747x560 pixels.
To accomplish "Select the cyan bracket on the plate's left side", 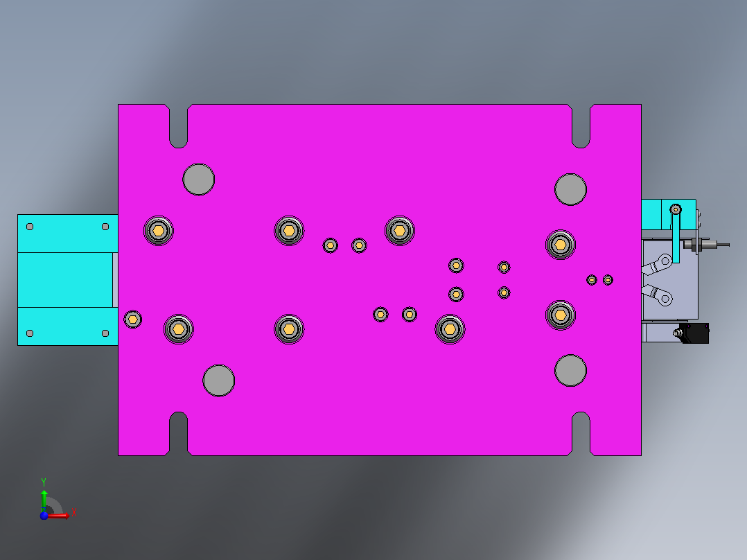I will tap(68, 280).
